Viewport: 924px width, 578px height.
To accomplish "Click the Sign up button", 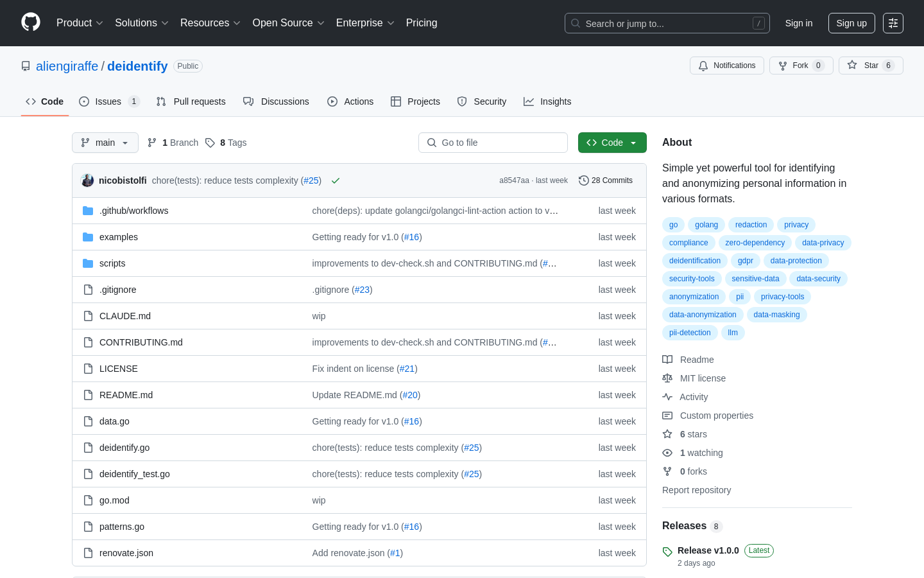I will [851, 23].
